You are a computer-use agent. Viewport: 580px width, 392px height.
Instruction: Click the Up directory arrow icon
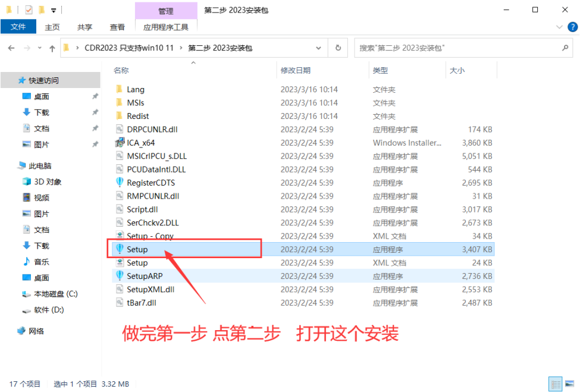(52, 48)
